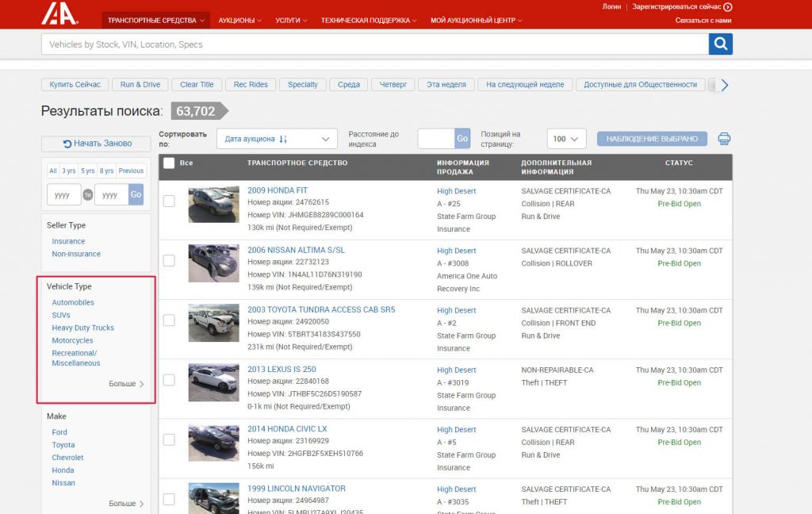Screen dimensions: 812x514
Task: Open High Desert link in Nissan Altima row
Action: point(456,251)
